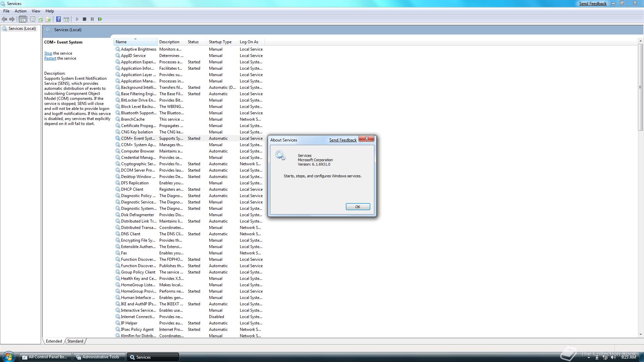Open the View menu

point(36,11)
